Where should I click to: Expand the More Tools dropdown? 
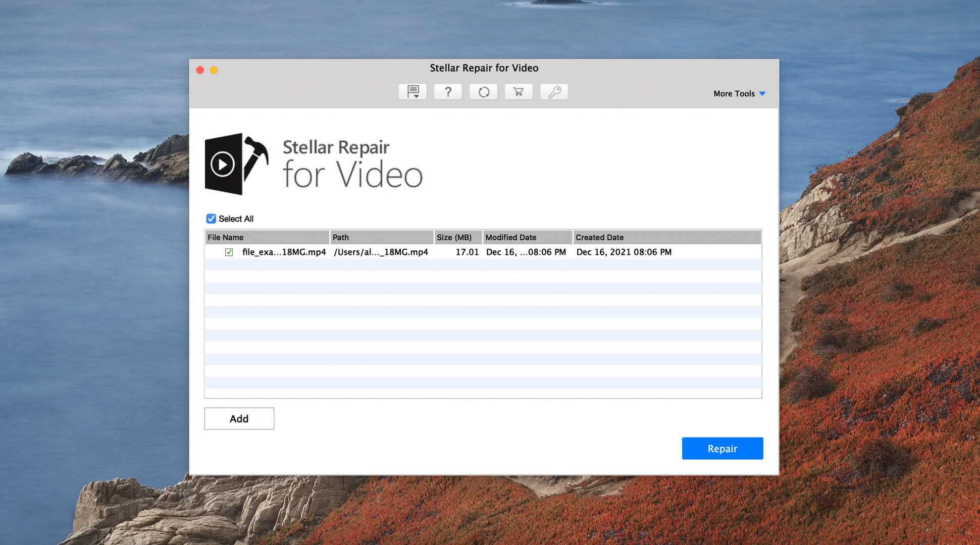(x=739, y=93)
